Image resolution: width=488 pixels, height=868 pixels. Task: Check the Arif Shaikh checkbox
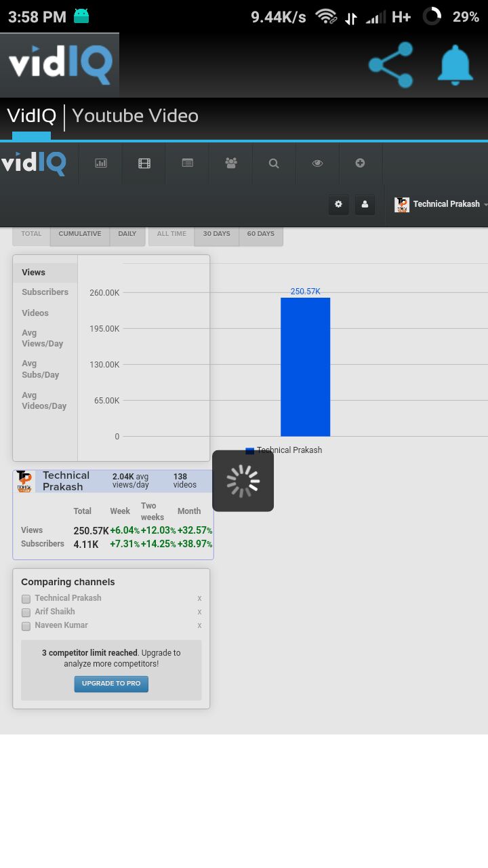pyautogui.click(x=26, y=612)
